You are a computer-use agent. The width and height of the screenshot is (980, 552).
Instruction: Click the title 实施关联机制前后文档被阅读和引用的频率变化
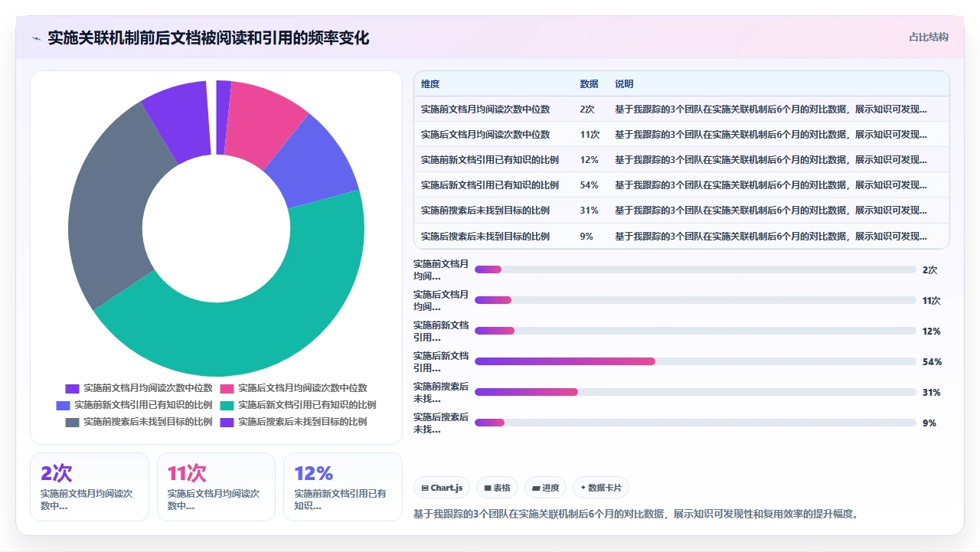(208, 38)
